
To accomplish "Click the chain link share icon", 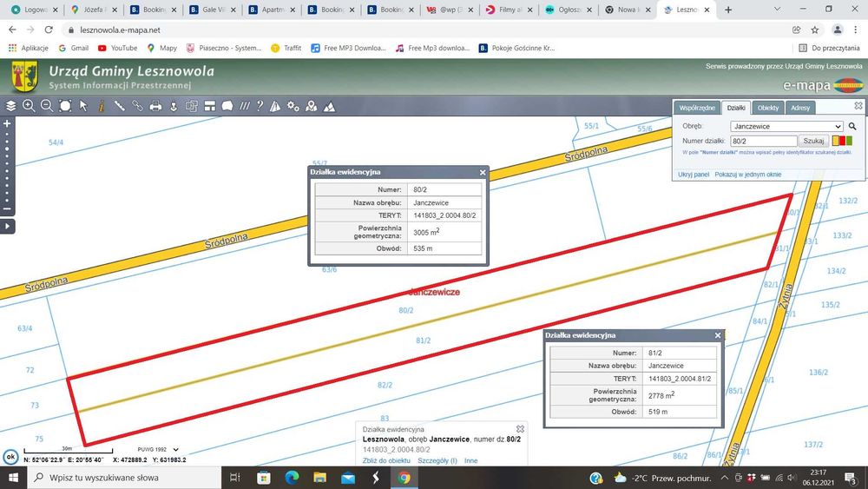I will coord(137,106).
